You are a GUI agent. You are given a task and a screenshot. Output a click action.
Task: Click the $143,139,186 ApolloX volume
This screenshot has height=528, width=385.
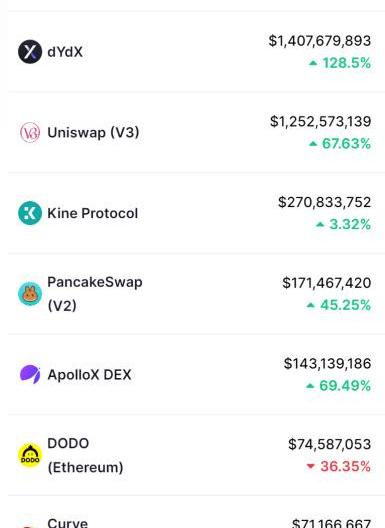[x=327, y=364]
